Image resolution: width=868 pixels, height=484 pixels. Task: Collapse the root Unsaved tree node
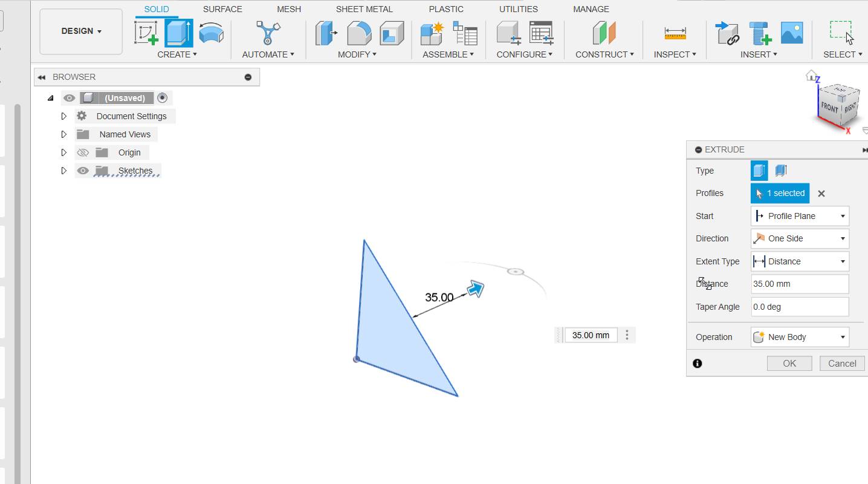50,98
